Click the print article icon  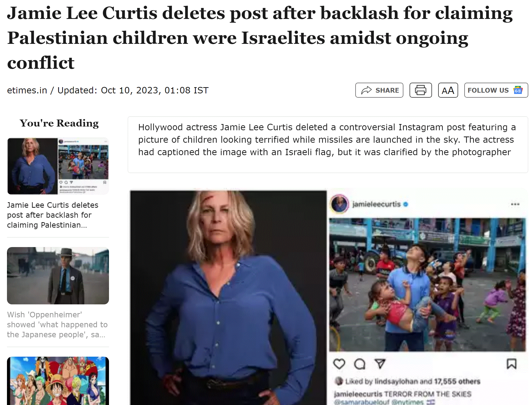coord(421,90)
